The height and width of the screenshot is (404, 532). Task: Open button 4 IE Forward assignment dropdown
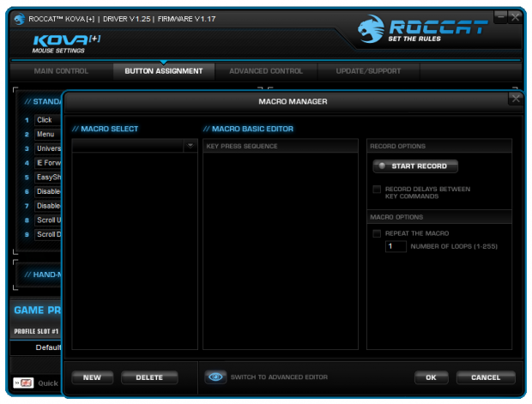(x=48, y=163)
